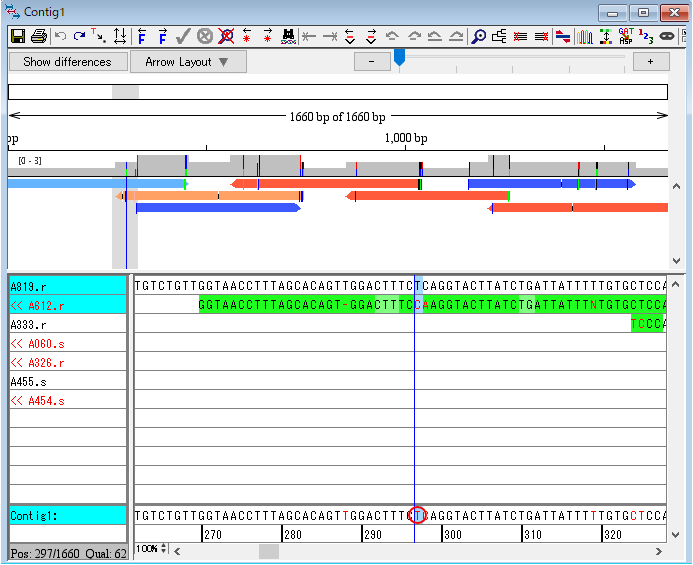
Task: Click the plus zoom in button
Action: pos(651,61)
